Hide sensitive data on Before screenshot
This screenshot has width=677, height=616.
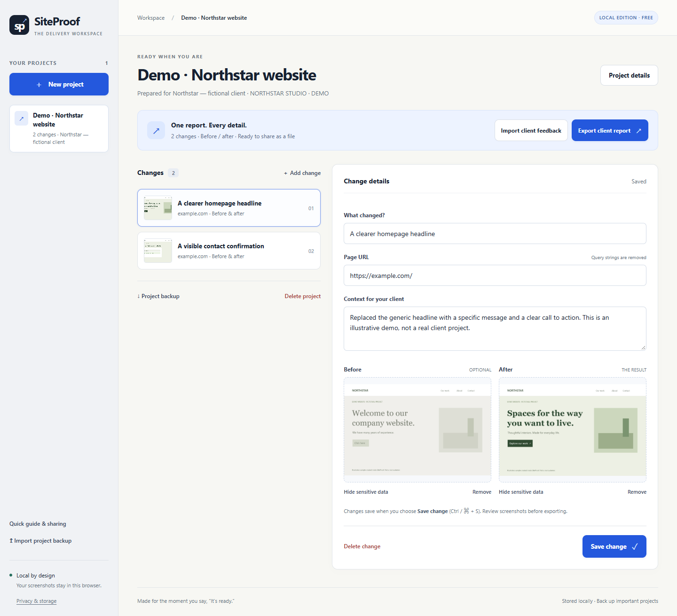coord(366,492)
